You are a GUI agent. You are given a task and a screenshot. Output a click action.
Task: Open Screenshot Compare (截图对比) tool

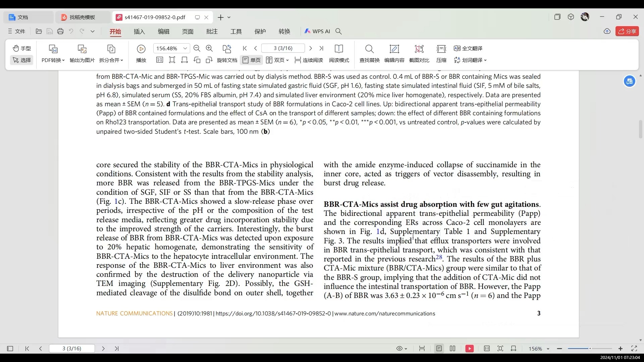pos(419,49)
